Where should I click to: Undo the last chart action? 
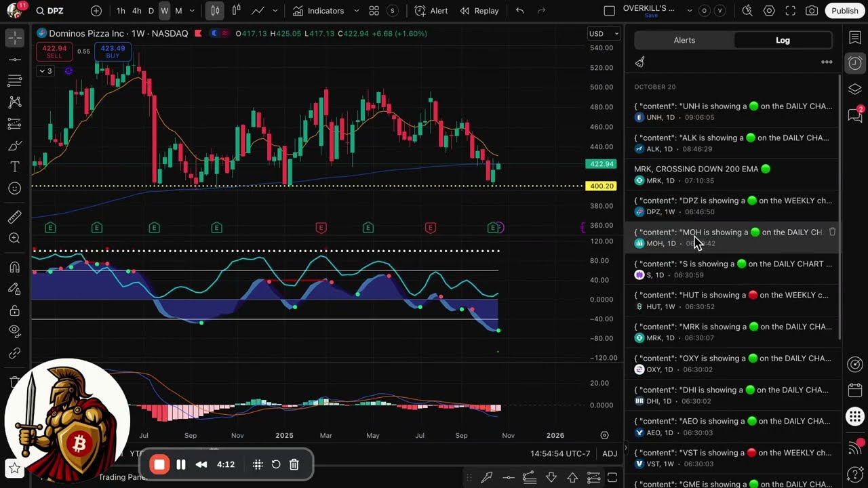click(519, 11)
